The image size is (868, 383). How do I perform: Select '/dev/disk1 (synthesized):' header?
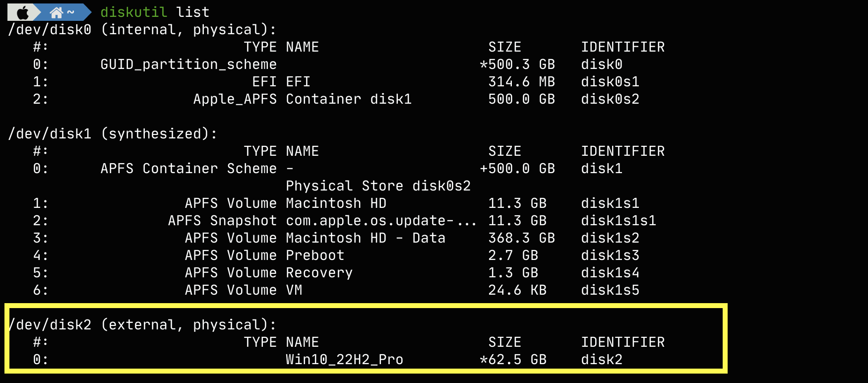[x=113, y=134]
